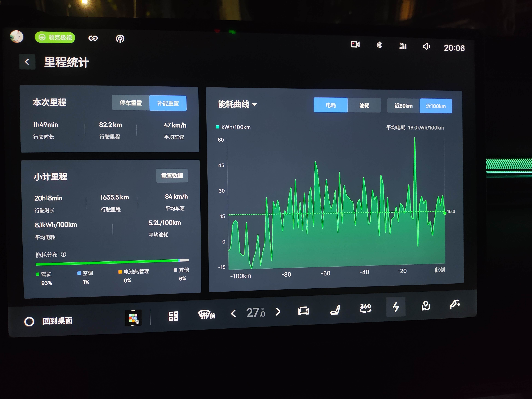
Task: Switch chart range to 近50km
Action: point(403,106)
